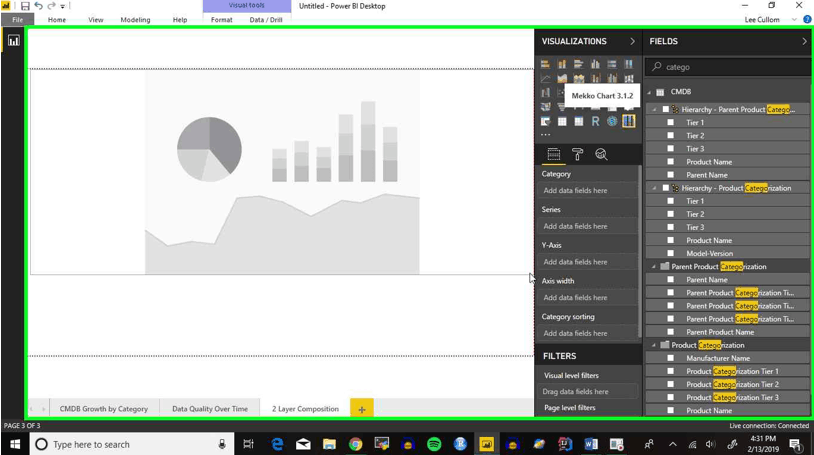Click the Fields search box
The width and height of the screenshot is (814, 455).
tap(727, 67)
